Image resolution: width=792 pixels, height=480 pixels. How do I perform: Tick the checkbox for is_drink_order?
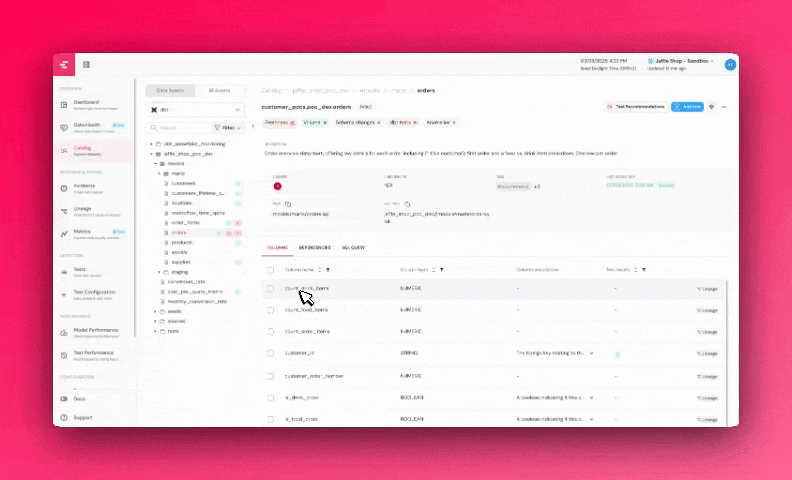click(x=271, y=398)
